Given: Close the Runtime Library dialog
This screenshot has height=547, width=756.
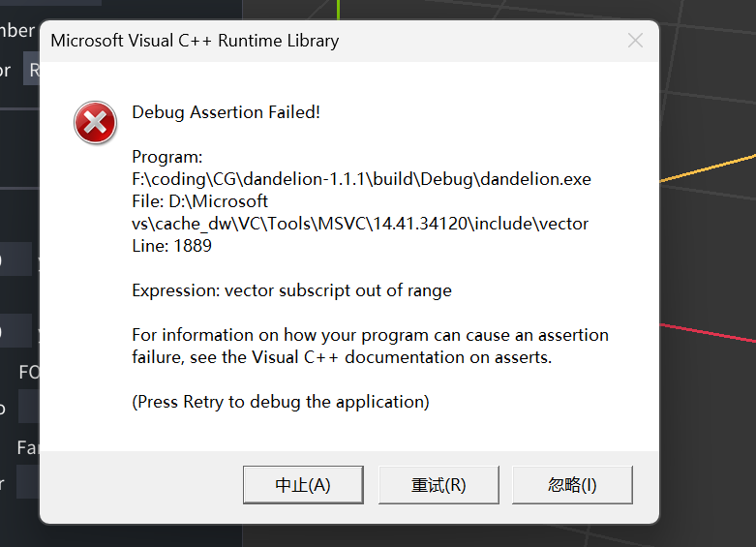Looking at the screenshot, I should 635,41.
